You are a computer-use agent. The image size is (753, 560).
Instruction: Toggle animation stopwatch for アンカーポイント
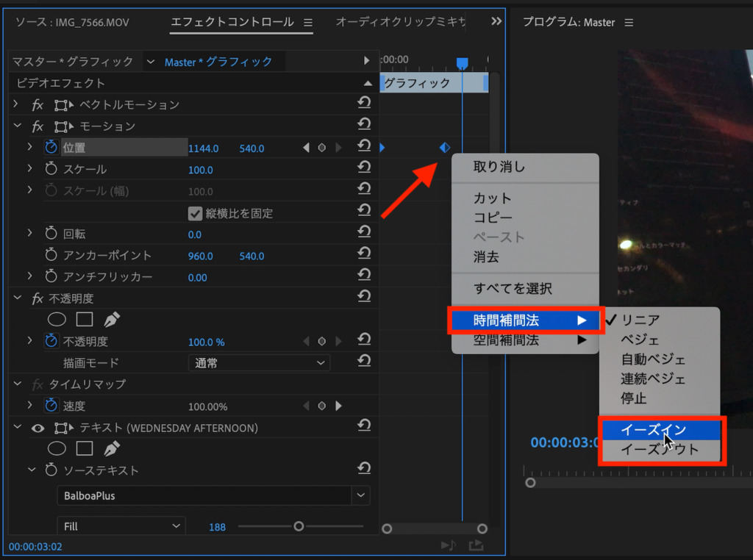click(51, 255)
